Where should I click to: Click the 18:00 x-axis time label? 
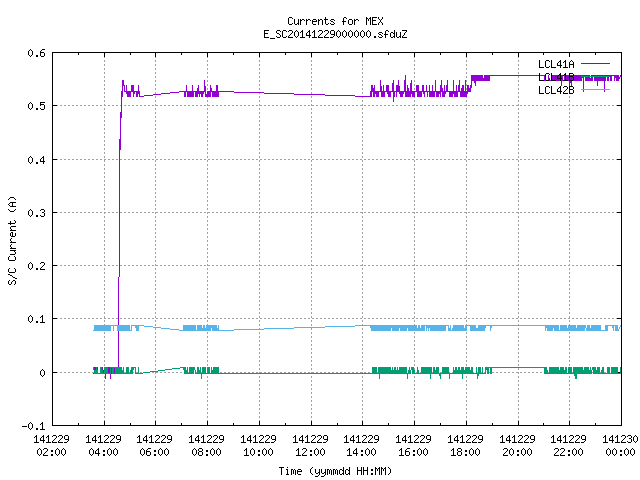click(x=465, y=452)
